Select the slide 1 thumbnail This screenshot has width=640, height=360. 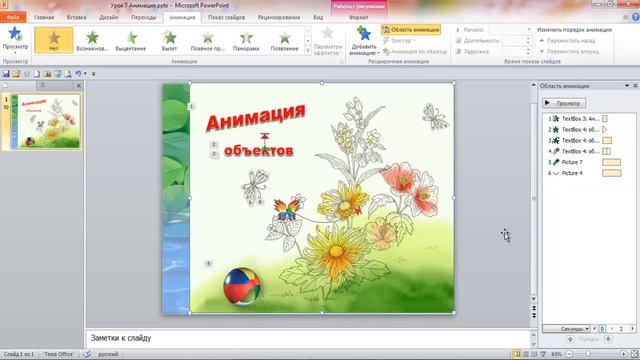(46, 122)
